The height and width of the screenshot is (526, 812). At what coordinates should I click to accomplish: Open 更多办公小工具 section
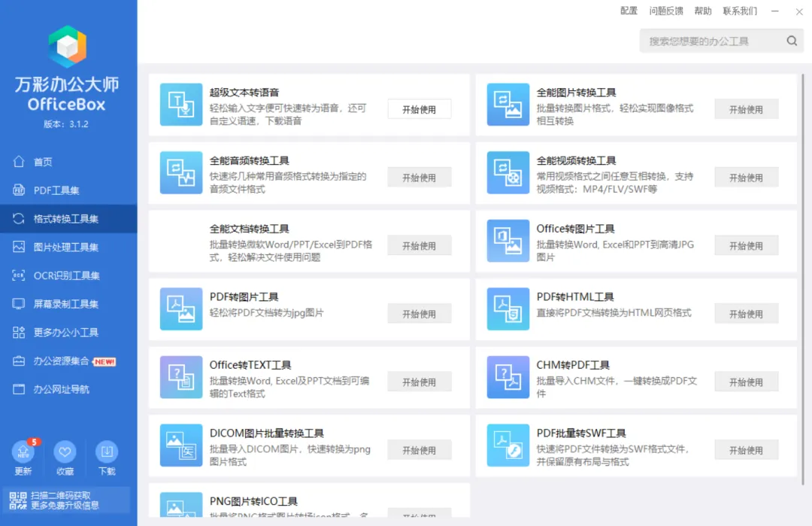click(68, 333)
